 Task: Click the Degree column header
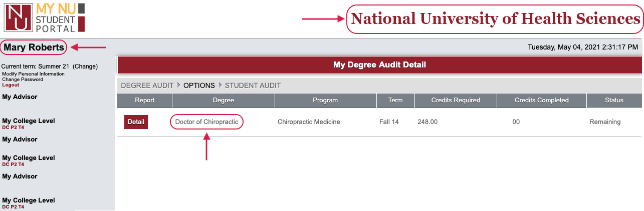point(224,100)
